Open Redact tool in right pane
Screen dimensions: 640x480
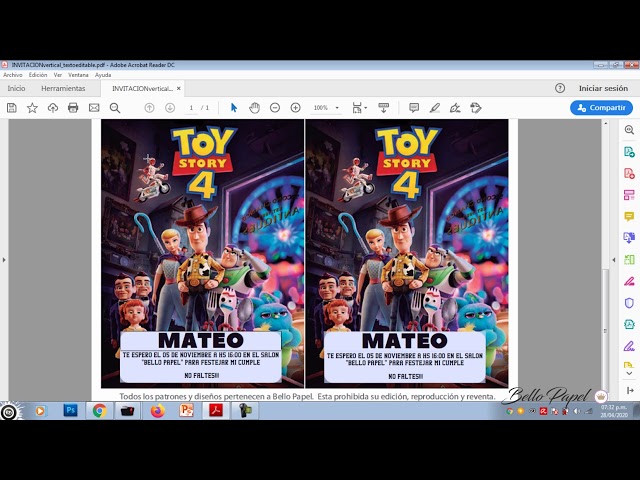pyautogui.click(x=629, y=281)
